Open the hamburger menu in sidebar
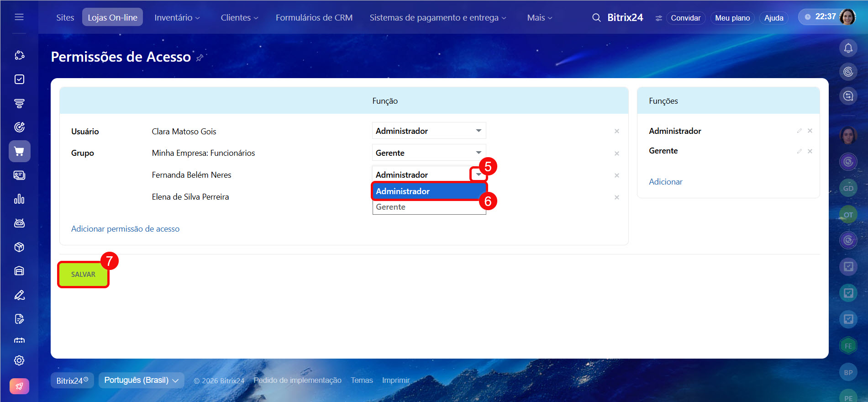 click(19, 17)
